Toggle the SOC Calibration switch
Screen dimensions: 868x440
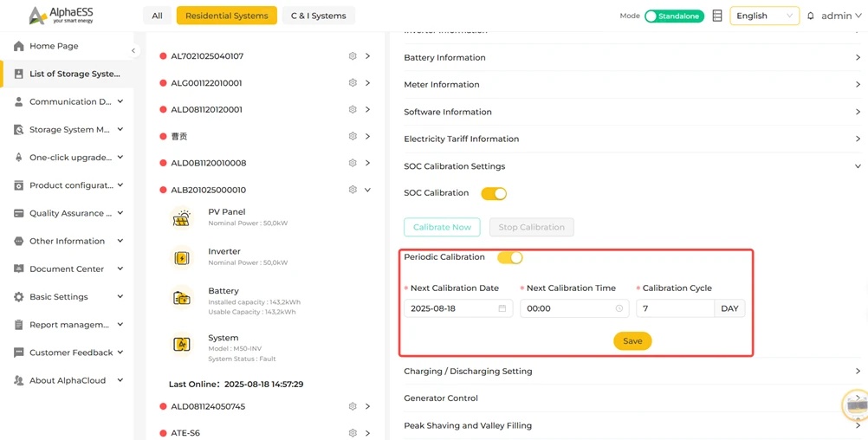click(494, 194)
